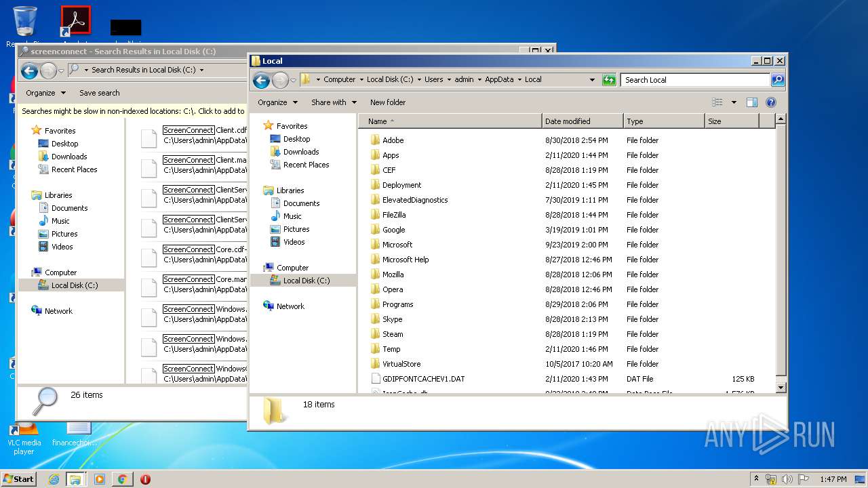868x488 pixels.
Task: Open Google Chrome from the taskbar
Action: (x=122, y=479)
